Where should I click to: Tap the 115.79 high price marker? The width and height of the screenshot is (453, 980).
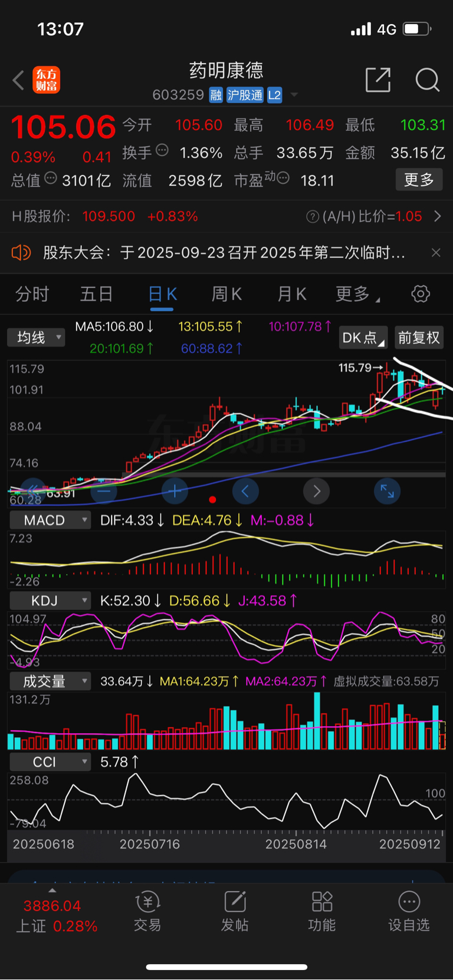pyautogui.click(x=360, y=368)
